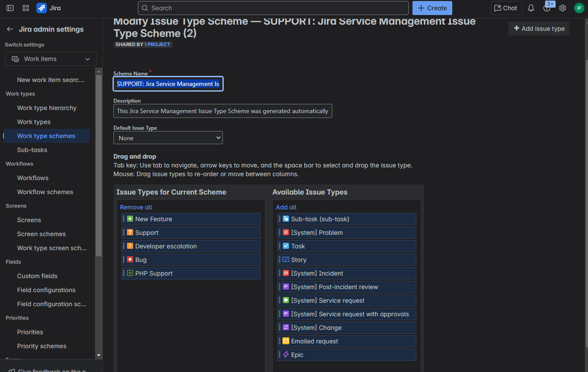This screenshot has height=372, width=588.
Task: Click the Create button
Action: coord(432,8)
